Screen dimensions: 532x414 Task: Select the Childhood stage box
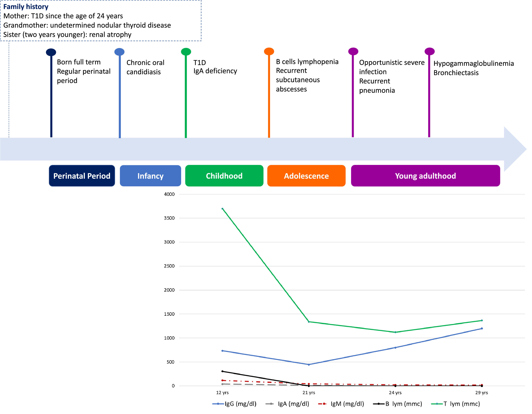(x=224, y=176)
